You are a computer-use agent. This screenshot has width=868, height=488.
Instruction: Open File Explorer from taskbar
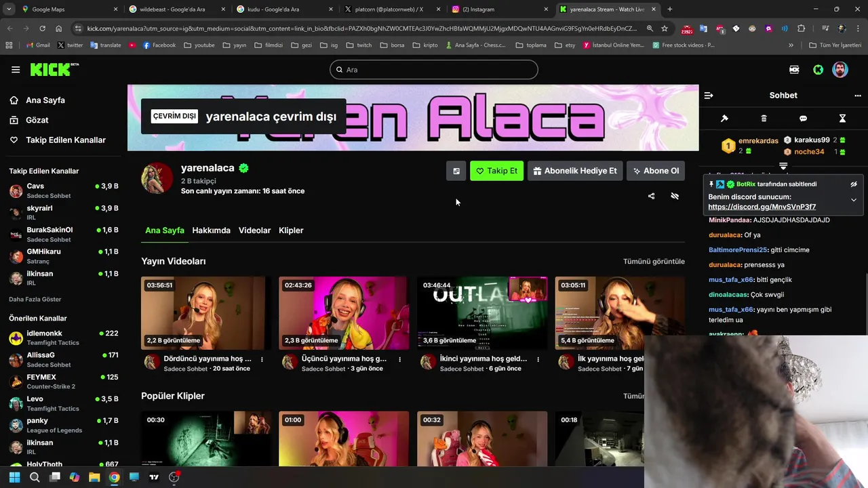94,477
